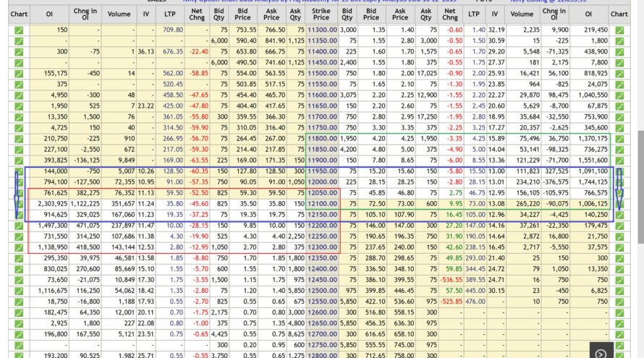The height and width of the screenshot is (358, 644).
Task: Click the page vertical scrollbar thumb
Action: coord(640,187)
